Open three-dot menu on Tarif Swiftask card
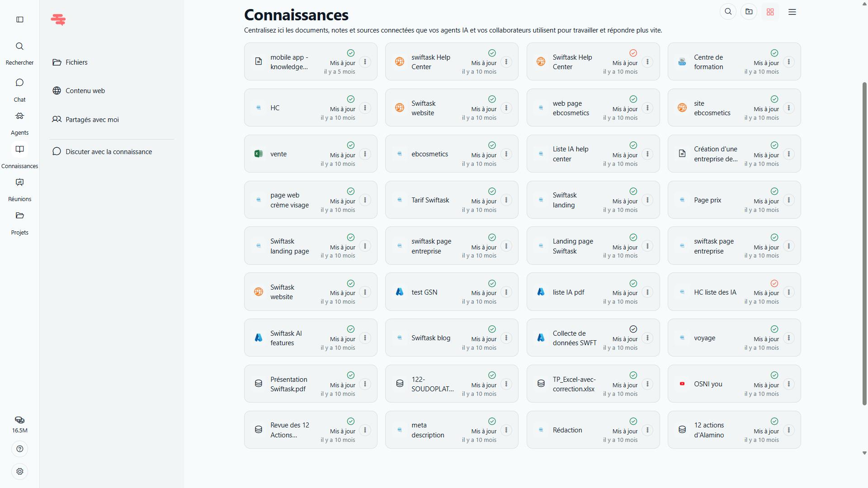Image resolution: width=868 pixels, height=488 pixels. 506,200
